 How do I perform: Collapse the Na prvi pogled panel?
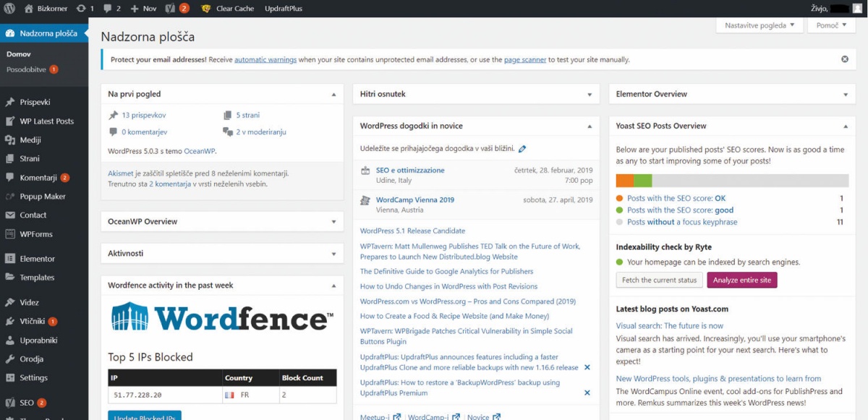[333, 95]
